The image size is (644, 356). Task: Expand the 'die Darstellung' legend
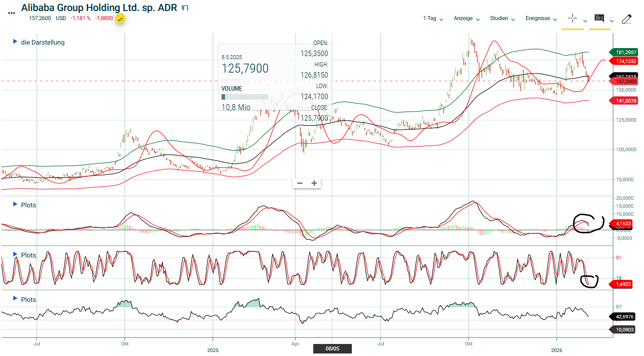click(16, 42)
